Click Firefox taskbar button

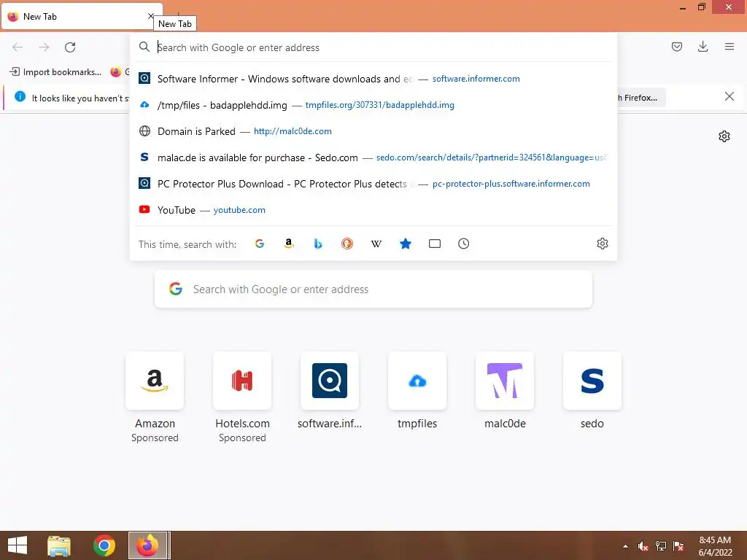[148, 545]
